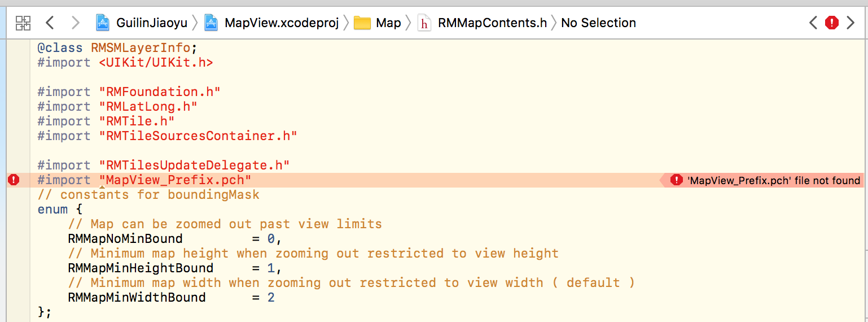Jump to next issue arrow
868x322 pixels.
coord(850,23)
